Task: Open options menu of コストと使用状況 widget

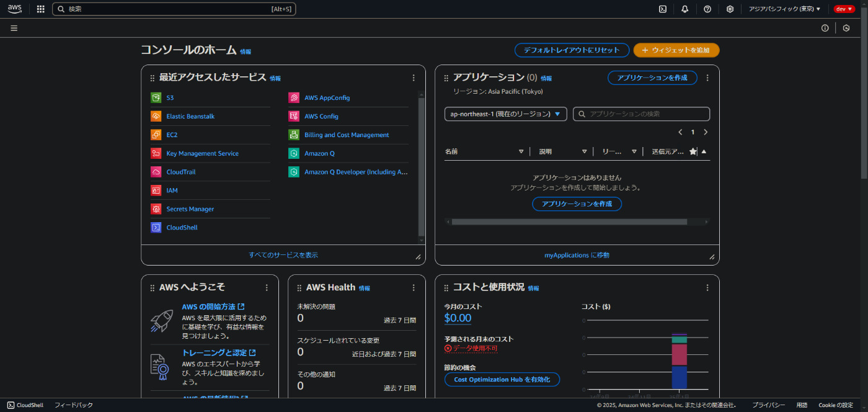Action: coord(707,288)
